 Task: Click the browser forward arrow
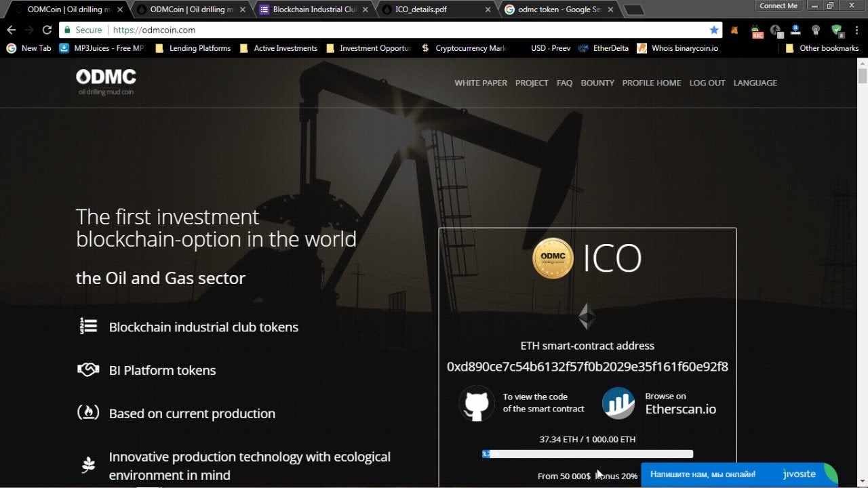click(29, 30)
